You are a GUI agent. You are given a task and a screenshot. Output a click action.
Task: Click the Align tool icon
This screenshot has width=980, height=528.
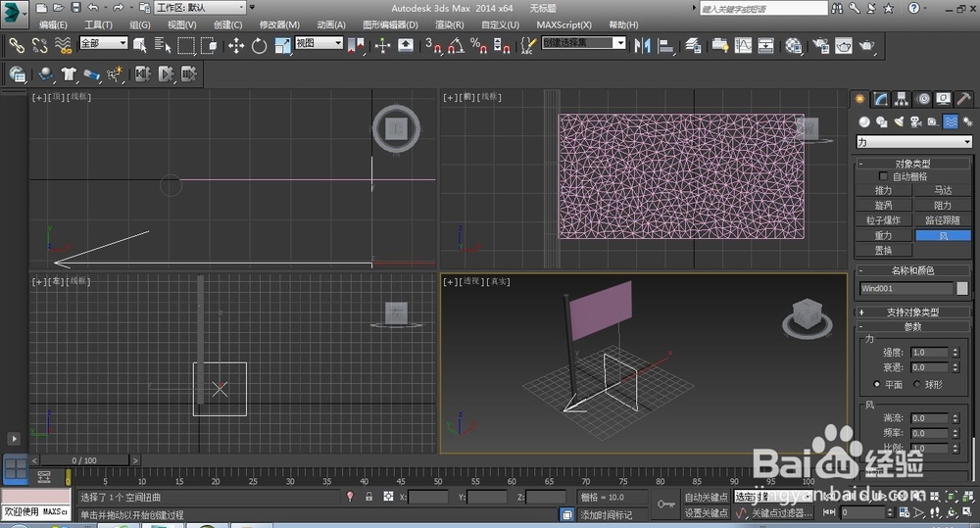click(665, 45)
